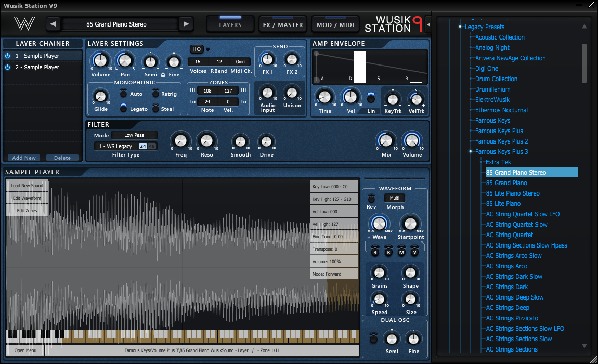Click the envelope Time knob
The image size is (598, 364).
[x=324, y=97]
